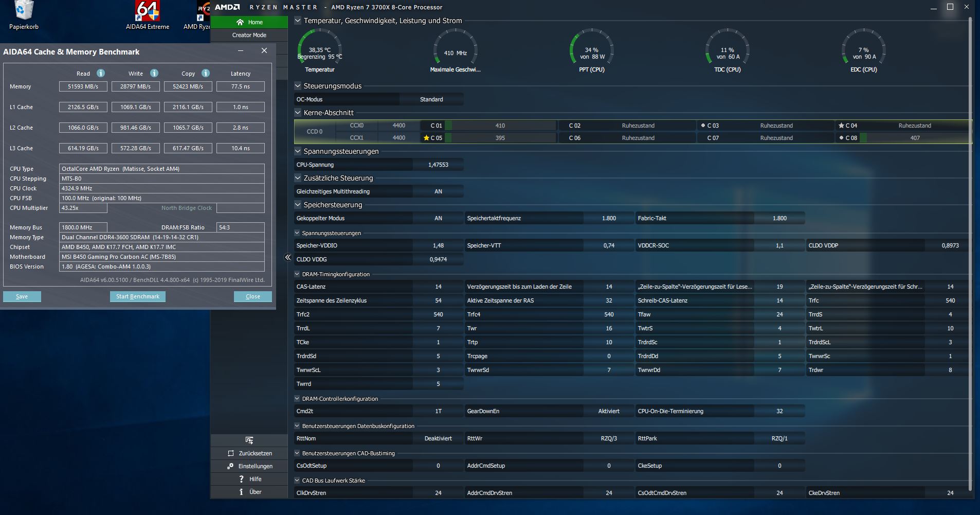Image resolution: width=980 pixels, height=515 pixels.
Task: Select the Home tab in Ryzen Master
Action: (249, 22)
